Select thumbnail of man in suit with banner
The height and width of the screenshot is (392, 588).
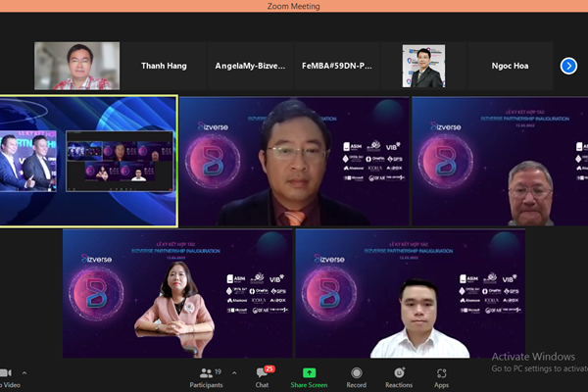[423, 66]
